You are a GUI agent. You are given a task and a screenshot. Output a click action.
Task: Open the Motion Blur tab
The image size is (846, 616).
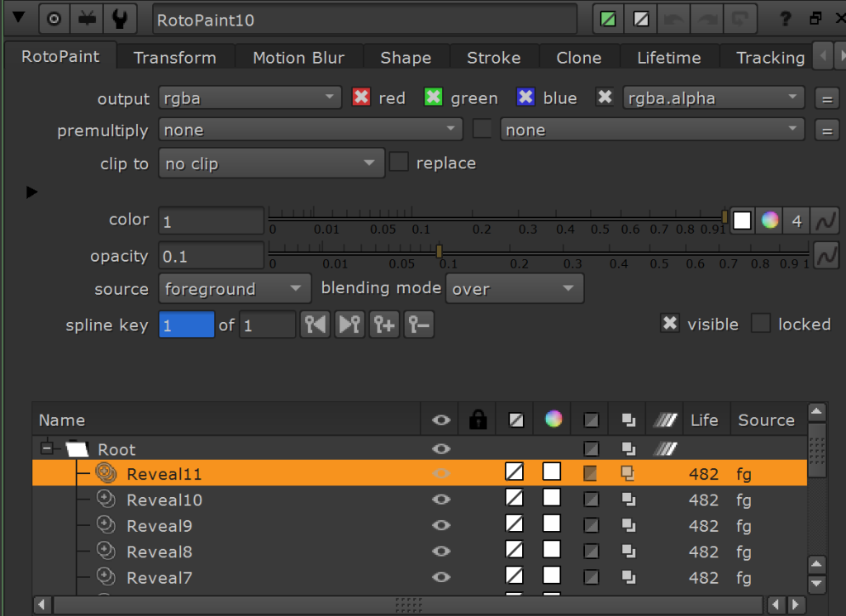click(x=298, y=58)
